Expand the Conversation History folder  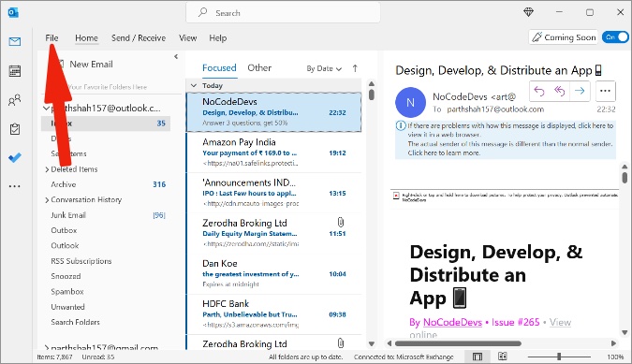pyautogui.click(x=47, y=200)
